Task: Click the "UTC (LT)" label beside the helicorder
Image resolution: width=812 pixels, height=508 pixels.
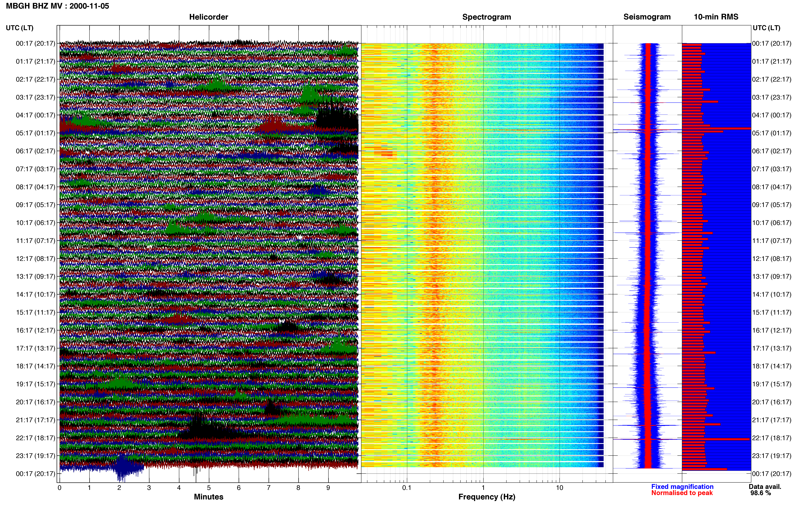Action: (19, 28)
